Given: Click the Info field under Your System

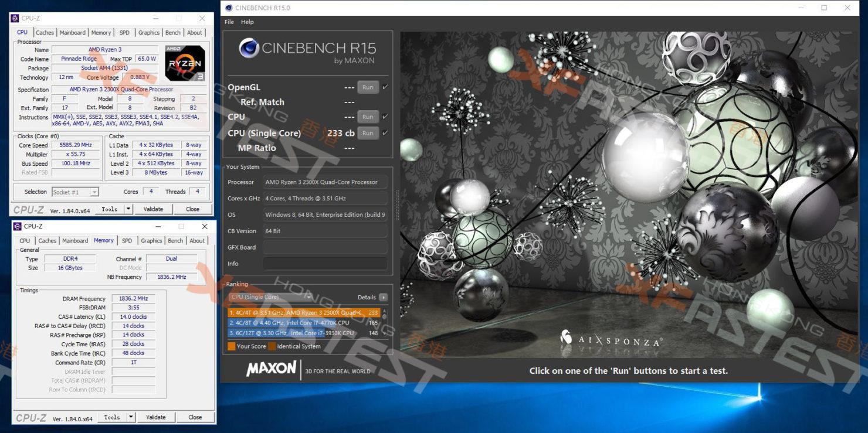Looking at the screenshot, I should click(325, 264).
